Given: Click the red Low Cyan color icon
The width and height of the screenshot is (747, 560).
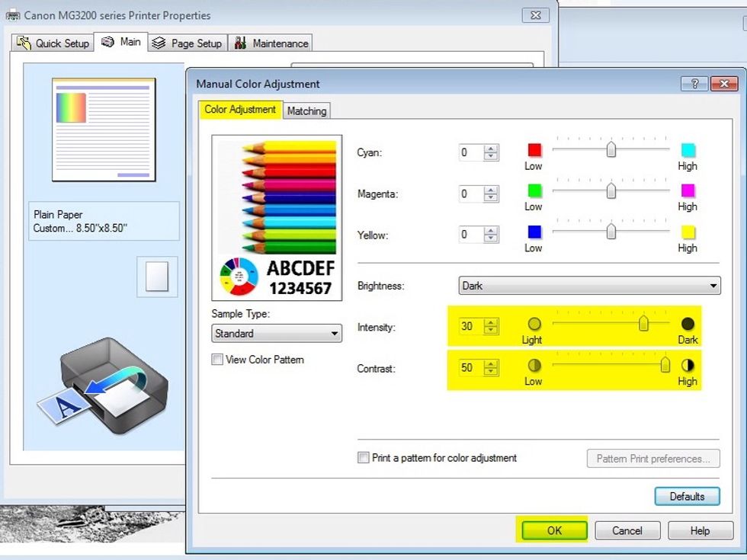Looking at the screenshot, I should (x=534, y=150).
